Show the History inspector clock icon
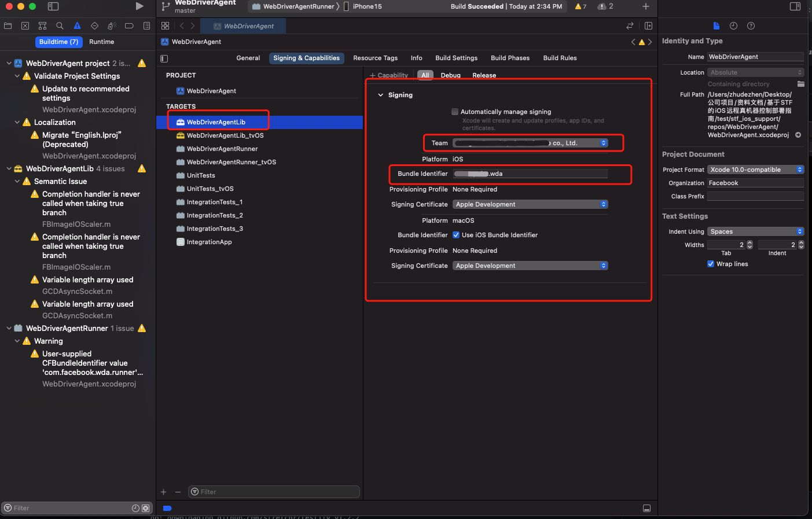This screenshot has width=812, height=519. 733,26
